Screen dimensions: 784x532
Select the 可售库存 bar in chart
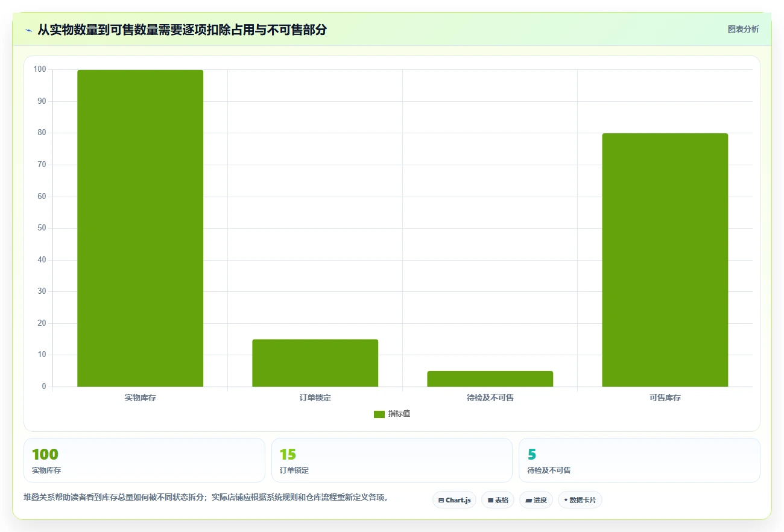[x=665, y=260]
